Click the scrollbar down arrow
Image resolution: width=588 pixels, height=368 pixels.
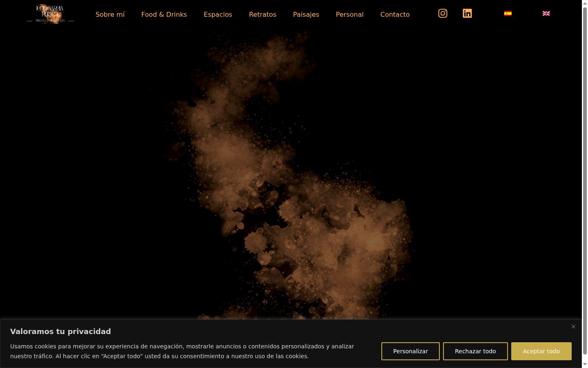coord(585,364)
